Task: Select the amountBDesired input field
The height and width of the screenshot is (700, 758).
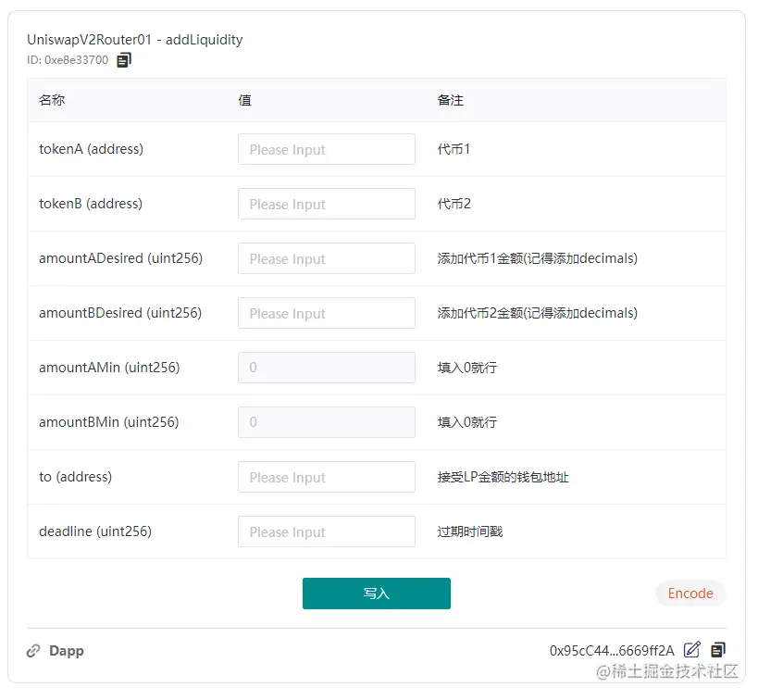Action: coord(326,313)
